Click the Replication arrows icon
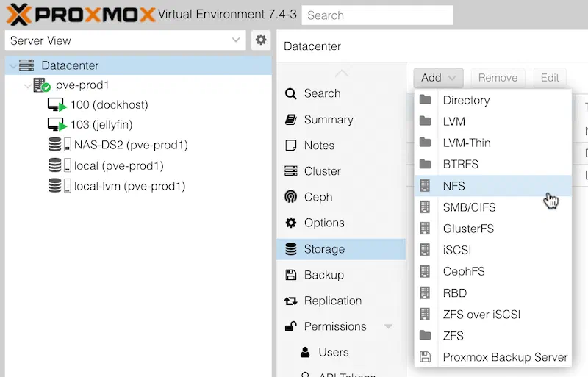Image resolution: width=588 pixels, height=377 pixels. coord(290,301)
